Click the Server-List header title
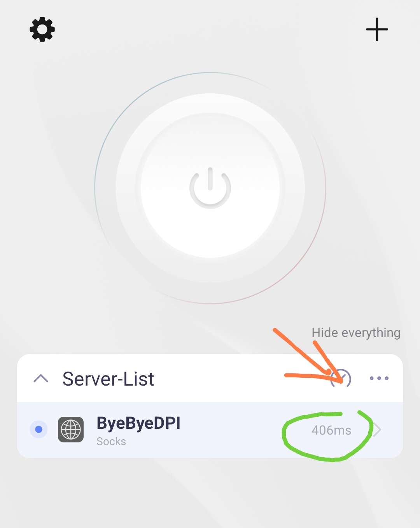Screen dimensions: 420x528 (x=108, y=379)
